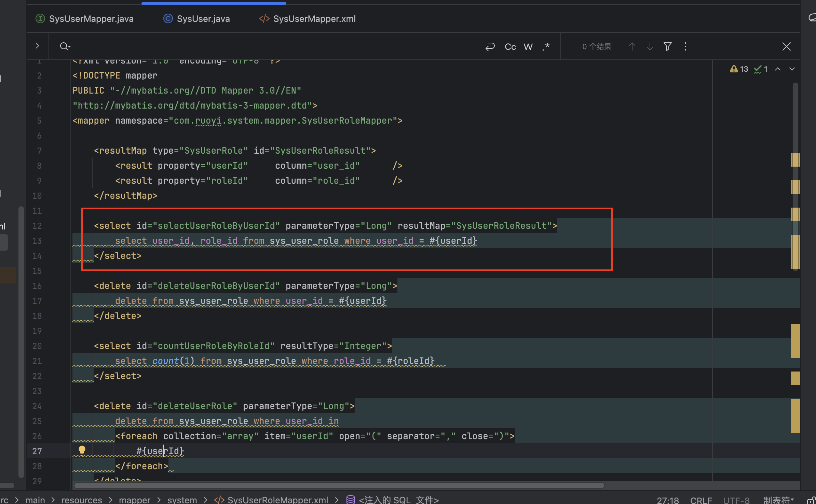The height and width of the screenshot is (504, 816).
Task: Open the search bar more options menu
Action: click(685, 46)
